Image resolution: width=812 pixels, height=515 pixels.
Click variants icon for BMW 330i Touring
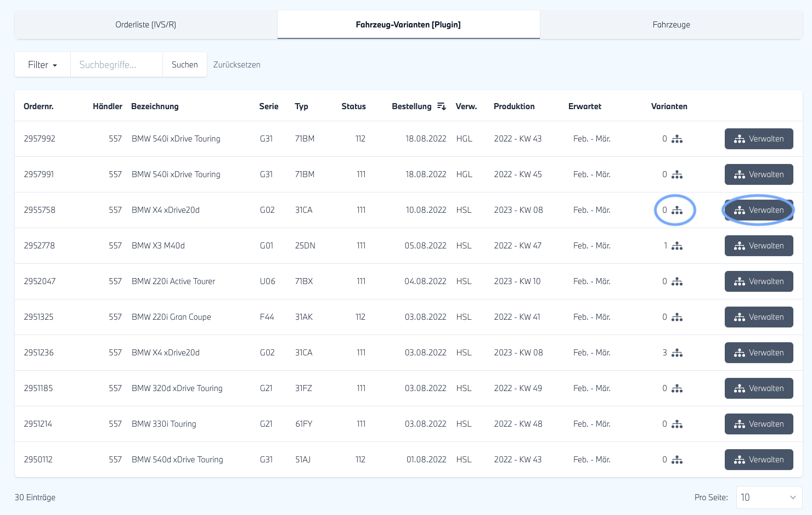(x=677, y=425)
